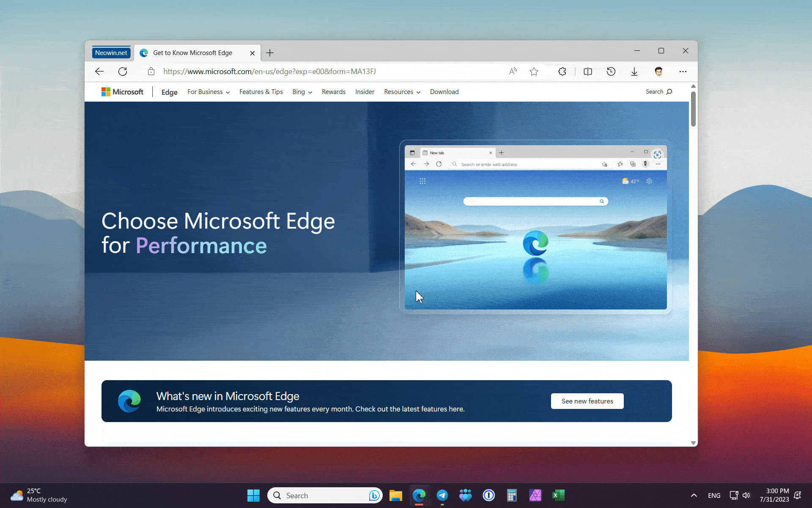This screenshot has height=508, width=812.
Task: Click the profile avatar icon
Action: pyautogui.click(x=658, y=72)
